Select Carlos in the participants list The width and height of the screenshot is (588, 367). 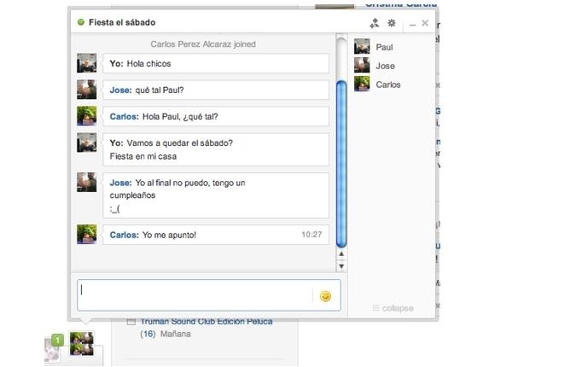(388, 85)
